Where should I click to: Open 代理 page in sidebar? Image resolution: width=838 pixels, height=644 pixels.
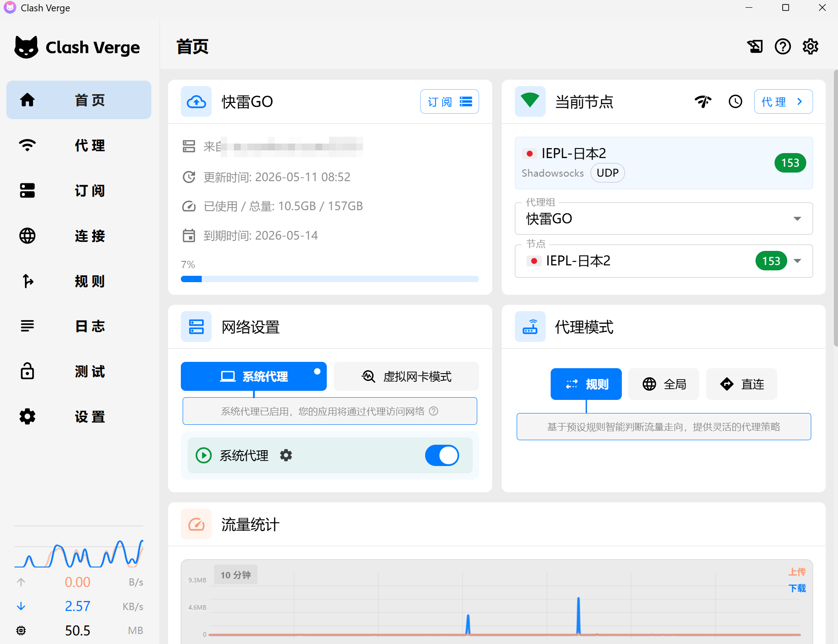[x=79, y=145]
